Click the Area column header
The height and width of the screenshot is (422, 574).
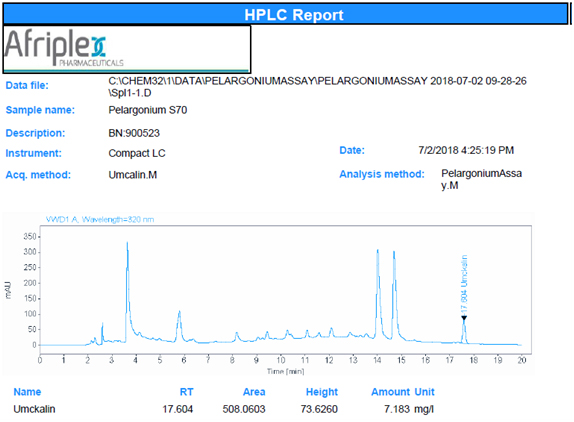click(x=254, y=392)
